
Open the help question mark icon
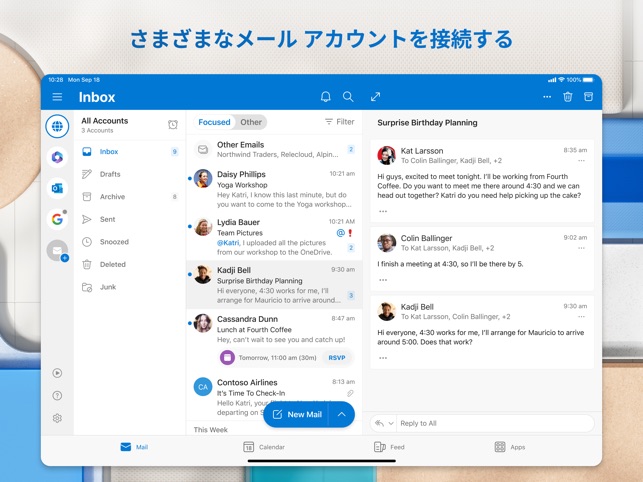point(57,395)
